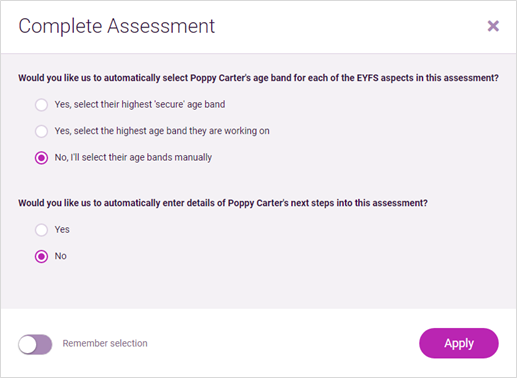517x378 pixels.
Task: Close the Complete Assessment dialog
Action: (493, 26)
